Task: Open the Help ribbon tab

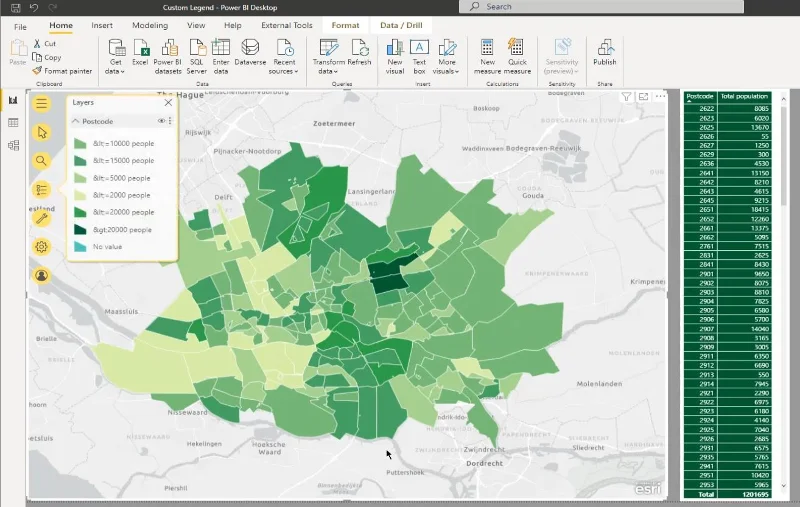Action: point(233,26)
